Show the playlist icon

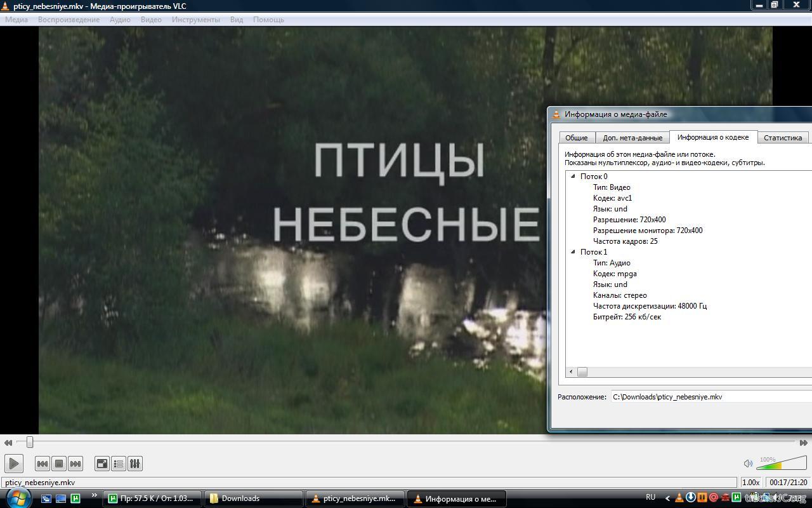click(119, 464)
